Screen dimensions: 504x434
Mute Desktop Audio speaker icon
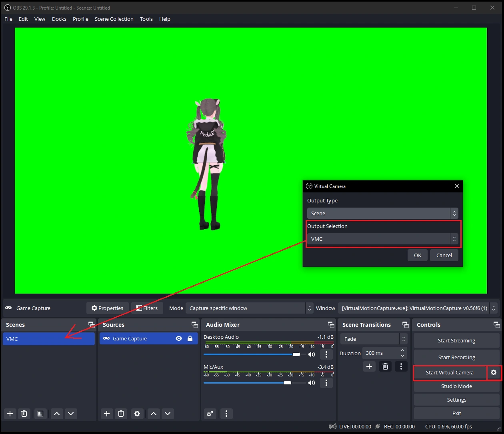[x=312, y=354]
